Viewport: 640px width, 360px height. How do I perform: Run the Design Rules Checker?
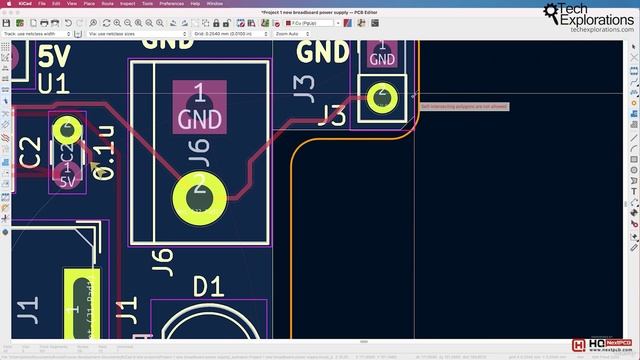click(277, 23)
